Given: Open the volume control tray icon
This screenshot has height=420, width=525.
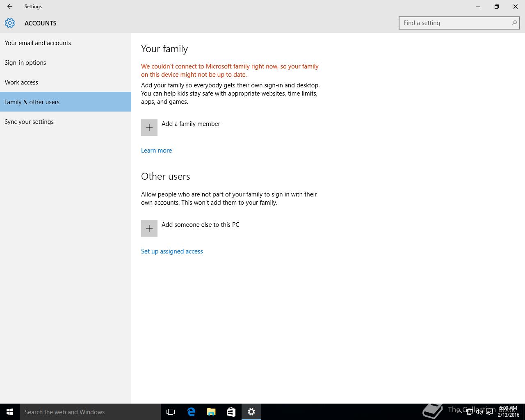Looking at the screenshot, I should [479, 412].
